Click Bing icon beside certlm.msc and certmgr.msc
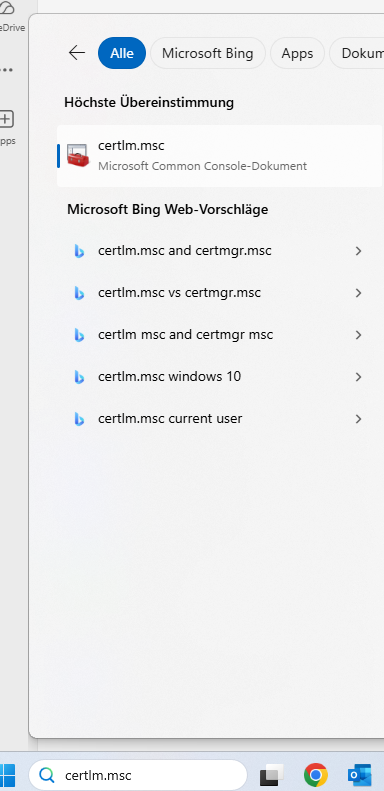Screen dimensions: 384x791 [79, 251]
